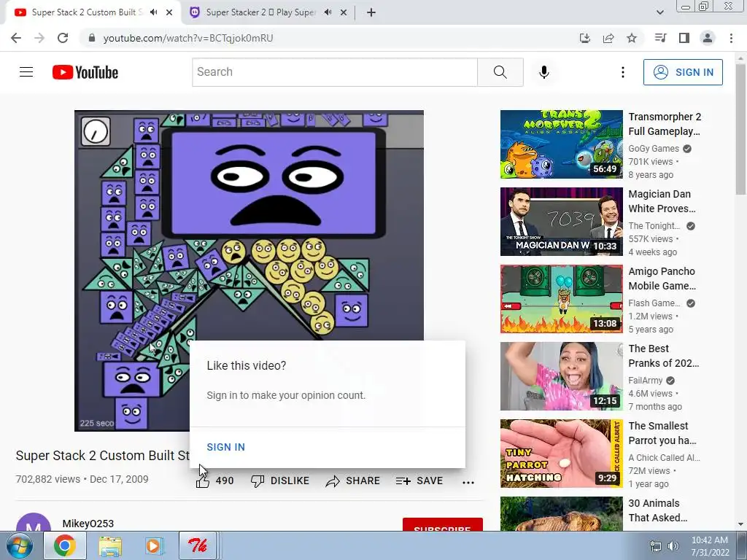The width and height of the screenshot is (747, 560).
Task: Go back with browser back arrow
Action: 16,38
